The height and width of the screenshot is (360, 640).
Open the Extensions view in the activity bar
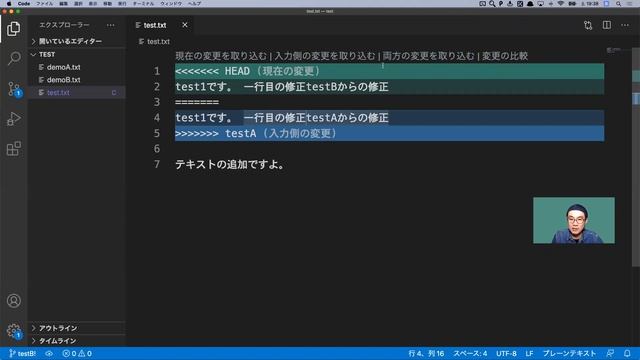click(x=13, y=149)
